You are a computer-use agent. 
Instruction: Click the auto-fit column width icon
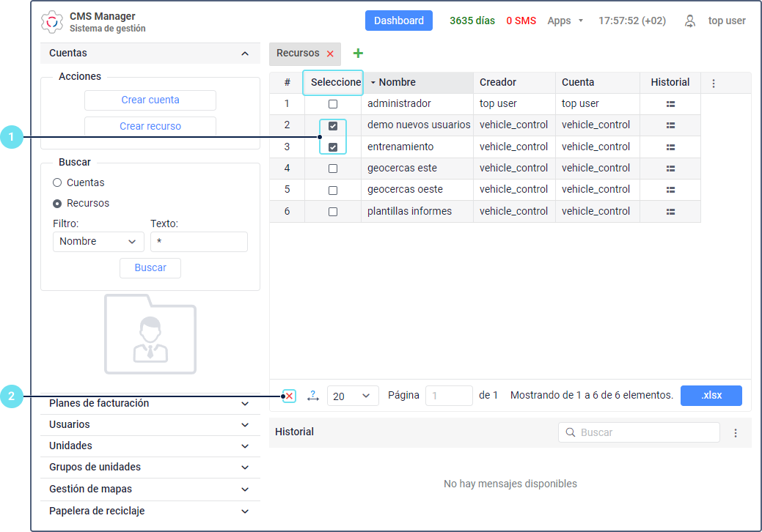pos(313,396)
